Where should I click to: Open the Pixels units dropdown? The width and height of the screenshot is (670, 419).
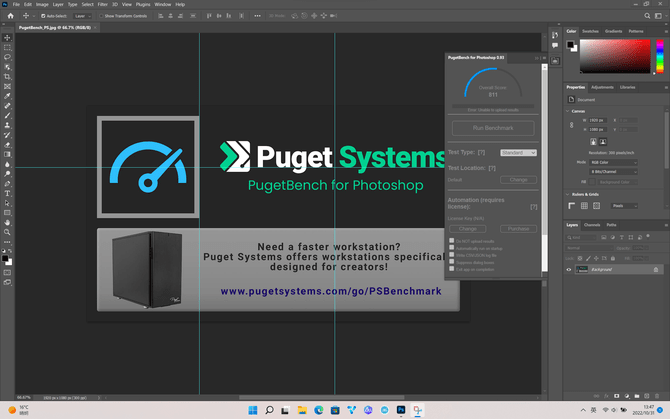click(x=624, y=206)
